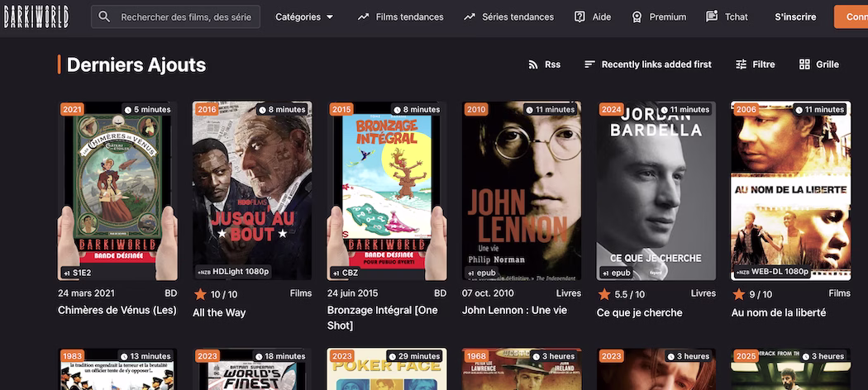
Task: Click the 2015 year badge
Action: point(341,110)
